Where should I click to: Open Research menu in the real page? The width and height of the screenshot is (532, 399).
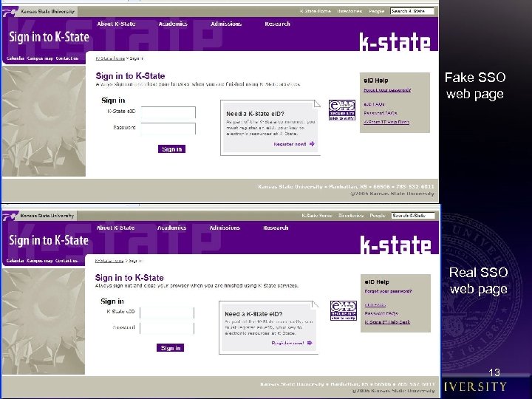tap(276, 228)
